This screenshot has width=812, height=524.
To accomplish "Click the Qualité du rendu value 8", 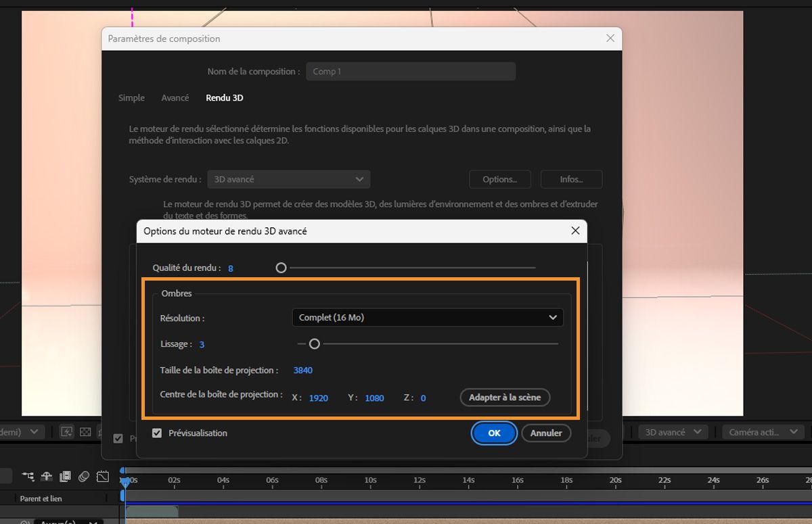I will (231, 268).
